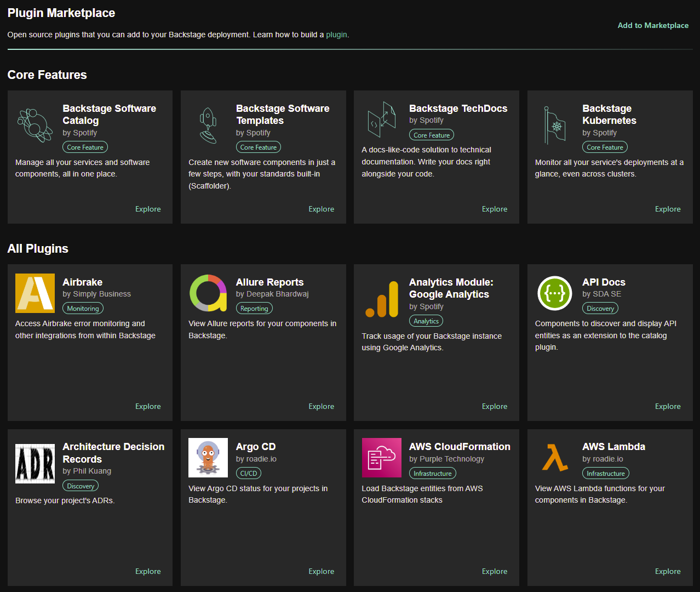
Task: Click the 'AWS Lambda' card title
Action: 613,447
